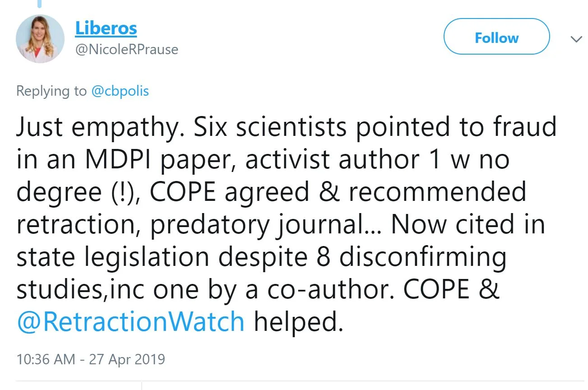
Task: Click 'disconfirming' in the tweet text
Action: (x=422, y=257)
